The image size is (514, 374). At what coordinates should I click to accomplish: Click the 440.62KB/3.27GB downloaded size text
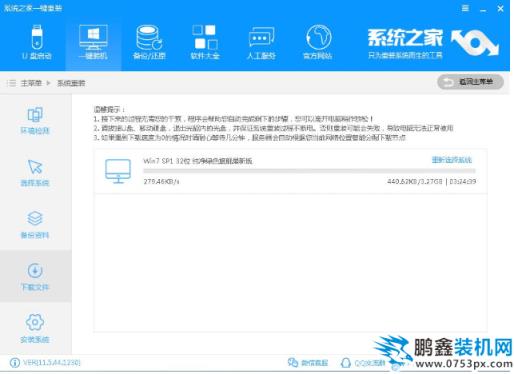[415, 182]
